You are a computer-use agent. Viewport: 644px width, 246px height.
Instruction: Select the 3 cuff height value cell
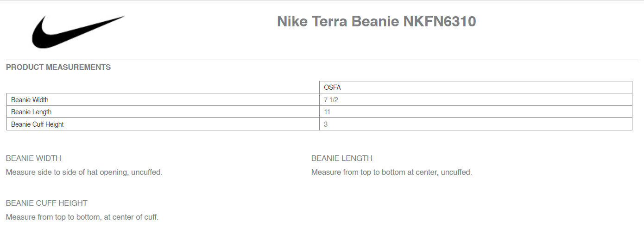coord(476,124)
